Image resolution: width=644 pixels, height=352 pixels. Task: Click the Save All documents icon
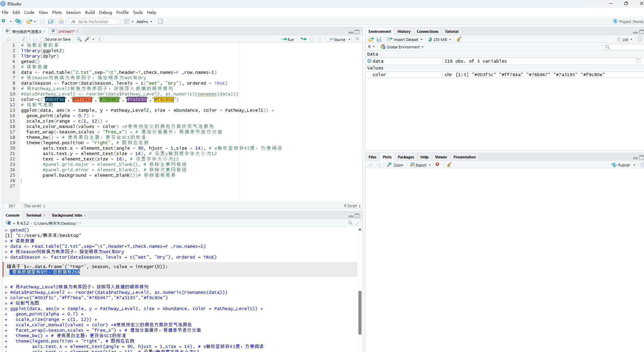coord(51,21)
